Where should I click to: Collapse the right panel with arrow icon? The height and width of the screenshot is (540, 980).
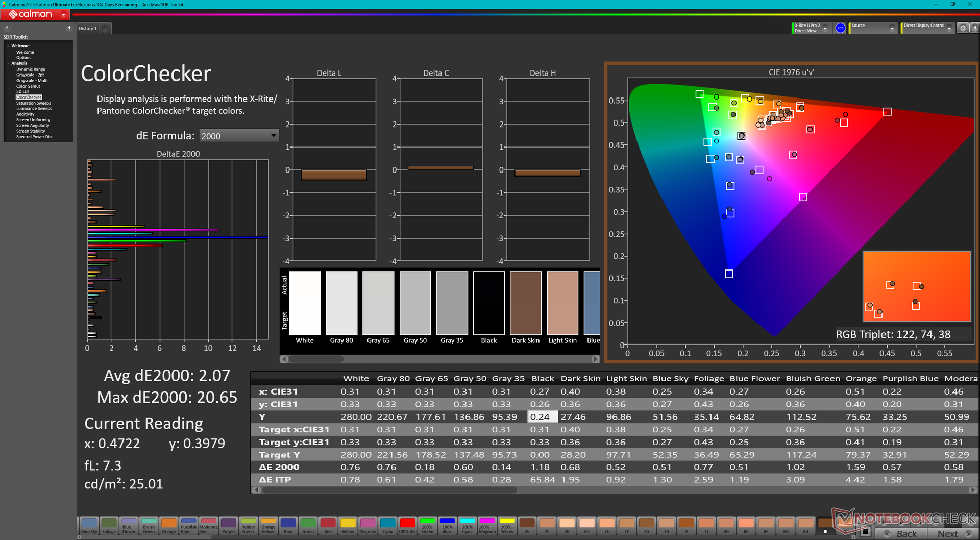[x=974, y=28]
